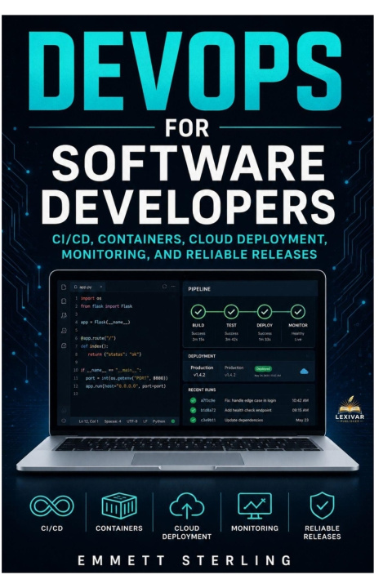
Task: Click code line 'def index():'
Action: (94, 346)
